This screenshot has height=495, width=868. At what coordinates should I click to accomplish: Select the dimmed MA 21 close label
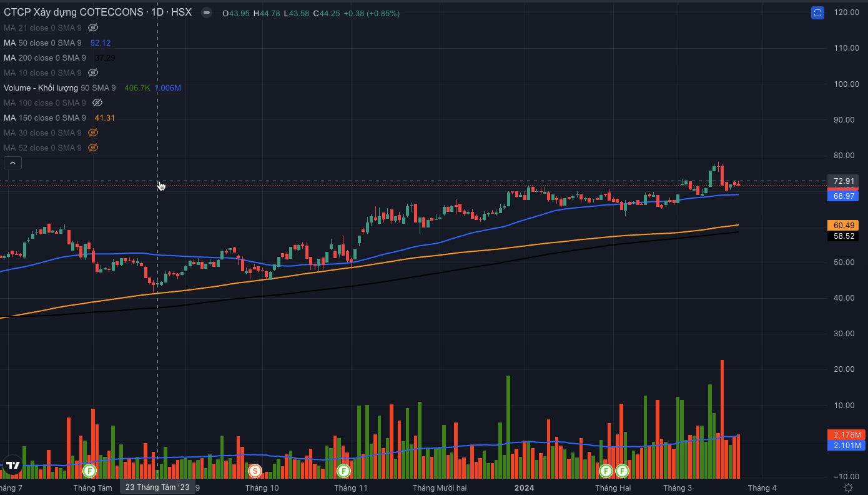42,27
